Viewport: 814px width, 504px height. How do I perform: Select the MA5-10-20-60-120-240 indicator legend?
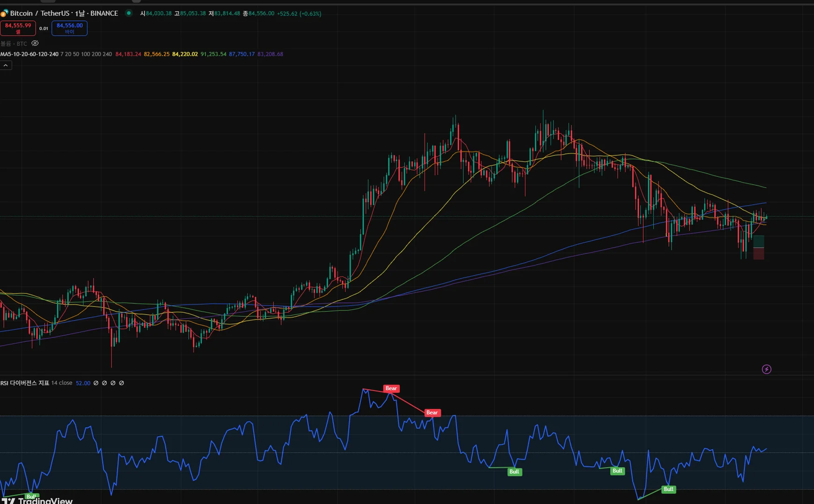29,54
